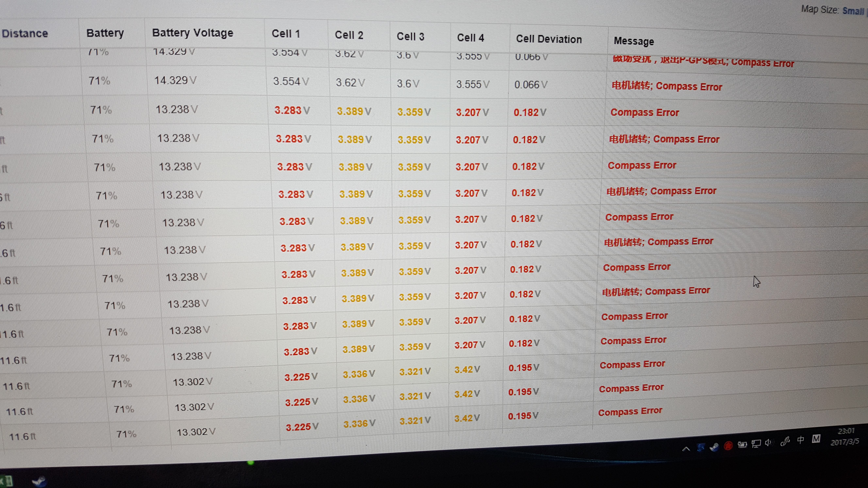
Task: Click the Distance column header
Action: (25, 33)
